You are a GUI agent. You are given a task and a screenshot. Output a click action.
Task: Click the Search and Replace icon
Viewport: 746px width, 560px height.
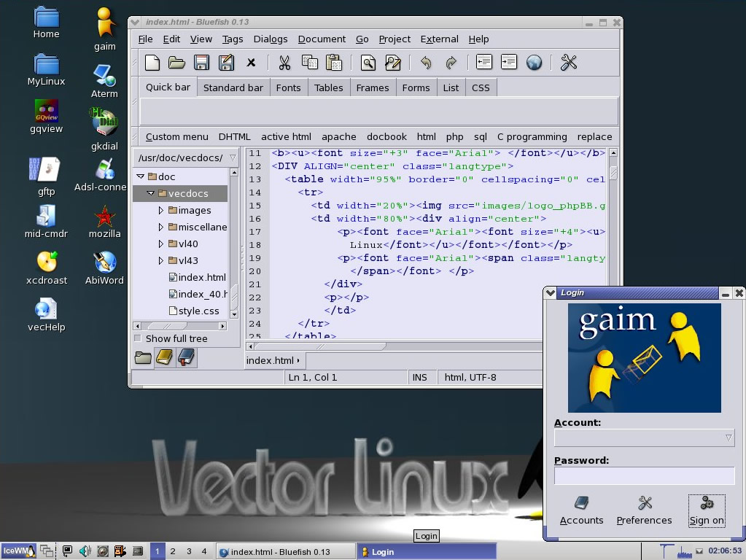click(392, 63)
